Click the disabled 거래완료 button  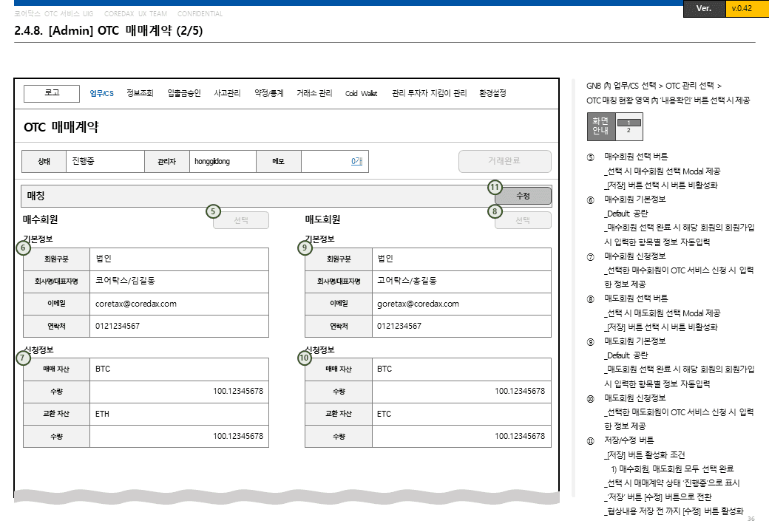coord(504,161)
